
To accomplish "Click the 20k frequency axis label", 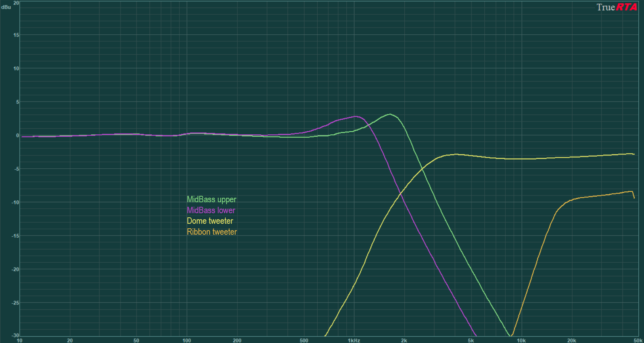I will (571, 340).
